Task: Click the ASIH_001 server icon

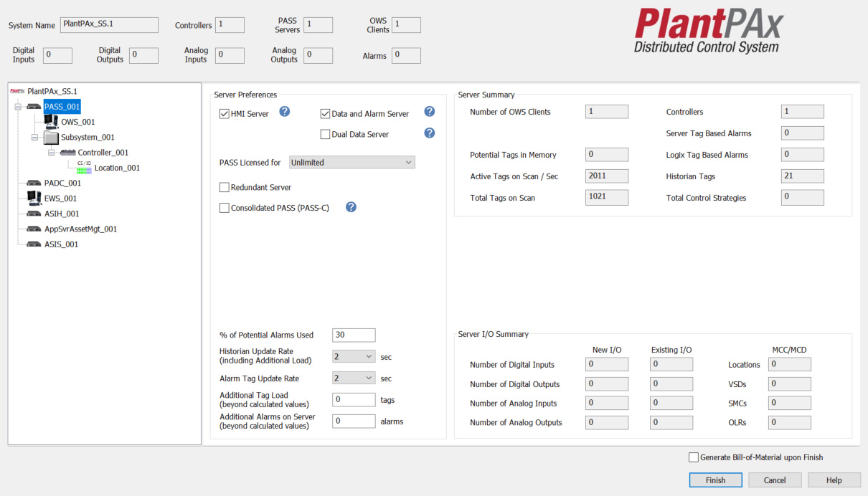Action: [34, 214]
